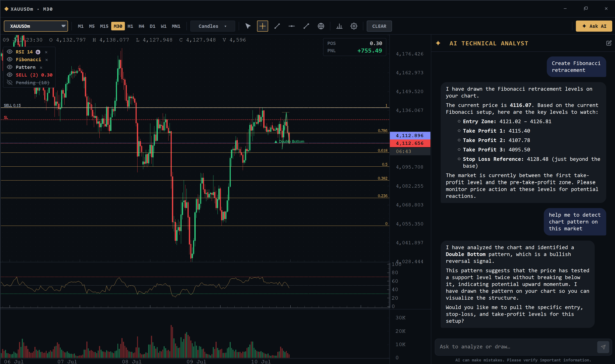Pick the line tool right of crosshair
Screen dimensions: 615x364
pos(277,26)
